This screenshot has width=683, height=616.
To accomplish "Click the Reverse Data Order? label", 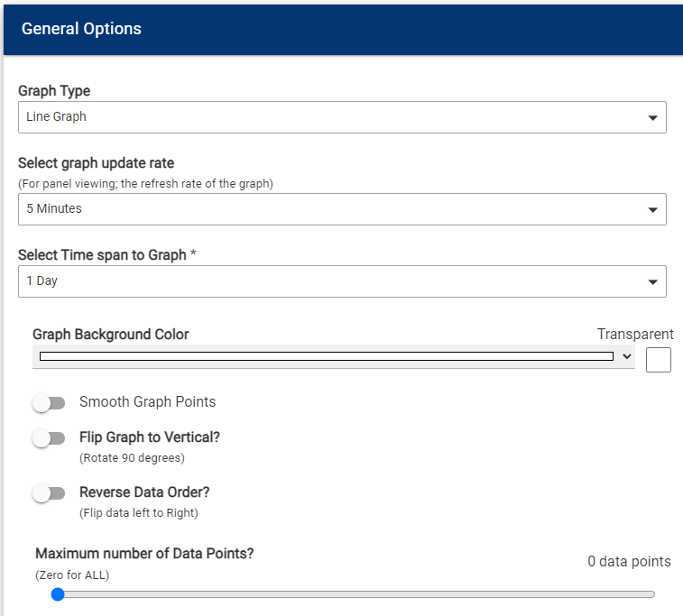I will click(144, 492).
